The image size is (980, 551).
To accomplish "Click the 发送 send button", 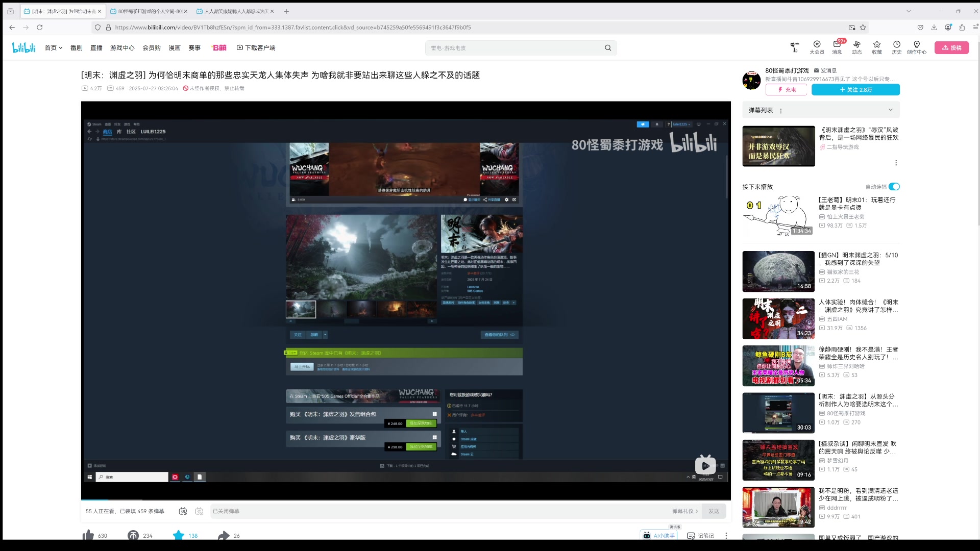I will [714, 511].
